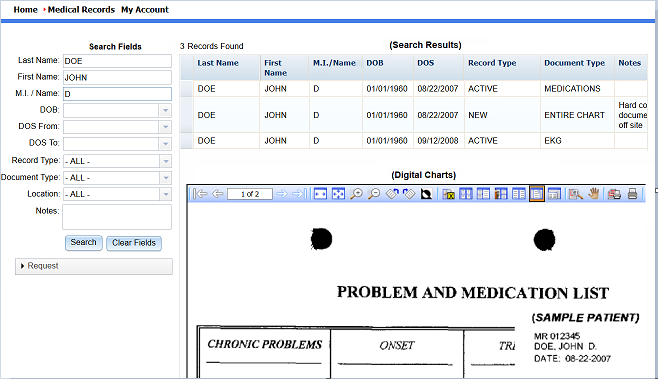Go to previous page in chart viewer
The width and height of the screenshot is (658, 379).
(x=218, y=193)
